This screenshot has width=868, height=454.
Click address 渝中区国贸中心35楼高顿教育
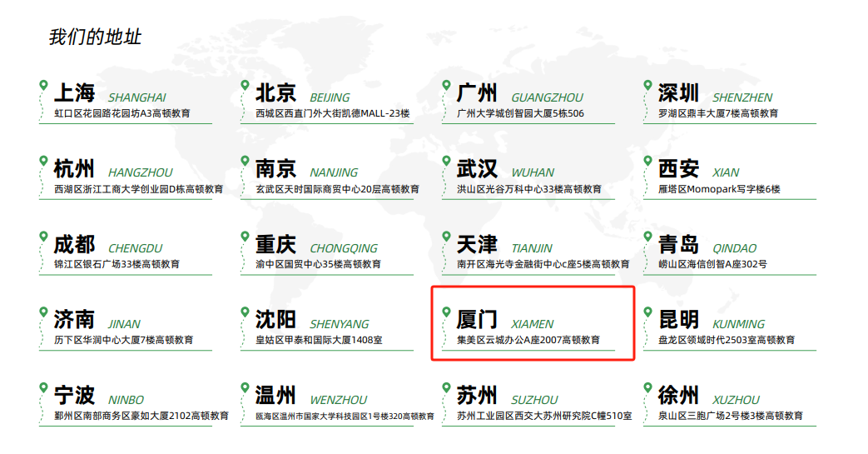click(318, 264)
